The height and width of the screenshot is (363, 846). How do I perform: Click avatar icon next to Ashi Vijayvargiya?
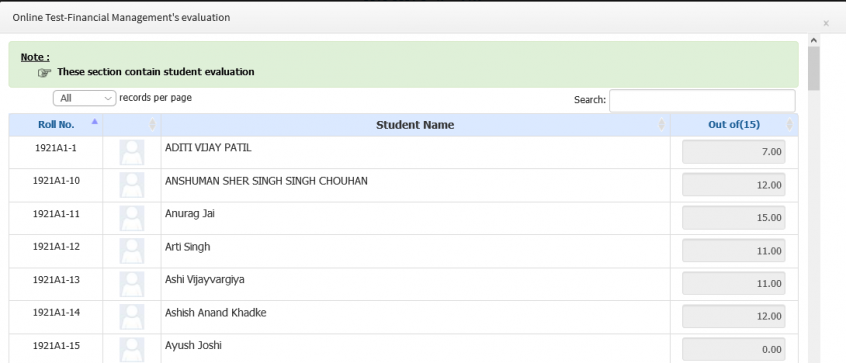point(132,284)
